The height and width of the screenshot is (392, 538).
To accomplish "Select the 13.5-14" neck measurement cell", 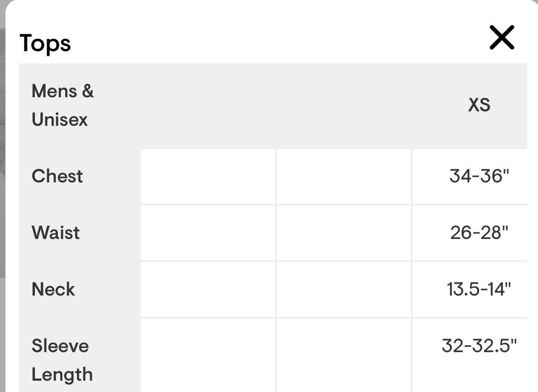I will pyautogui.click(x=479, y=289).
